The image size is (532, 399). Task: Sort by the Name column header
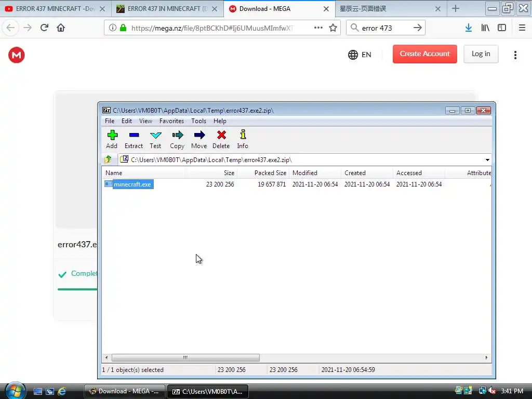pos(143,172)
